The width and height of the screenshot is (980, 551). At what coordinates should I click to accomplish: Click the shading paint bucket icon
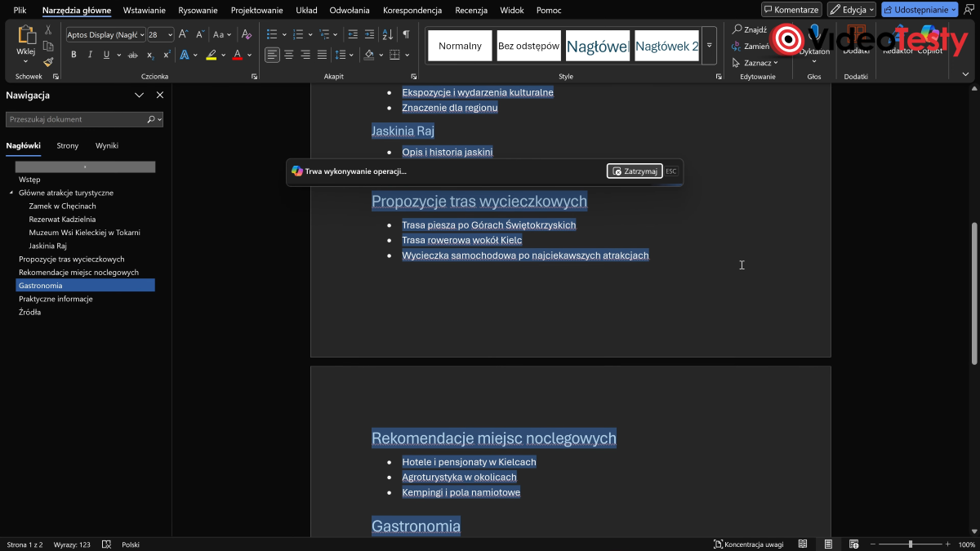coord(369,55)
